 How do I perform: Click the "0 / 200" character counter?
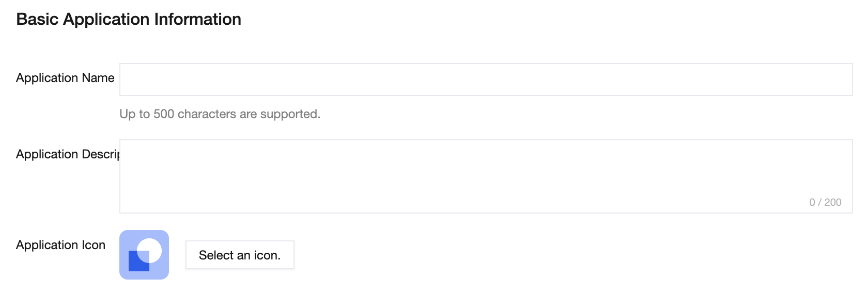[x=825, y=202]
